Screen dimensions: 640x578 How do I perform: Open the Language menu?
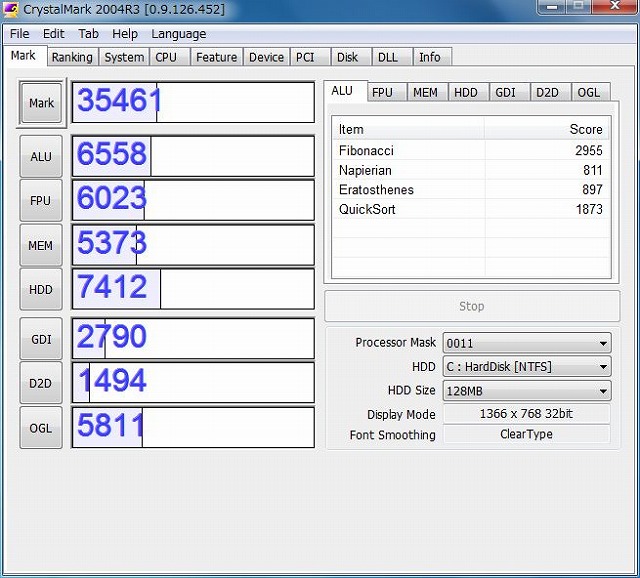178,33
